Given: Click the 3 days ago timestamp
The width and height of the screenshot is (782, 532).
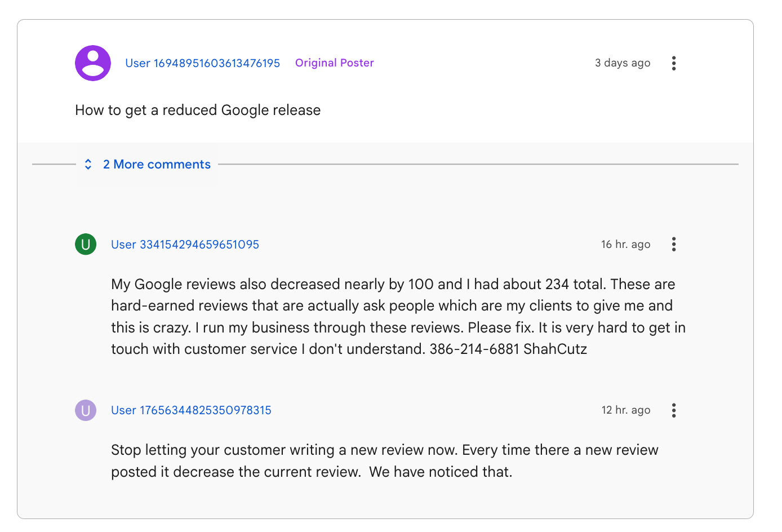Looking at the screenshot, I should [x=623, y=63].
